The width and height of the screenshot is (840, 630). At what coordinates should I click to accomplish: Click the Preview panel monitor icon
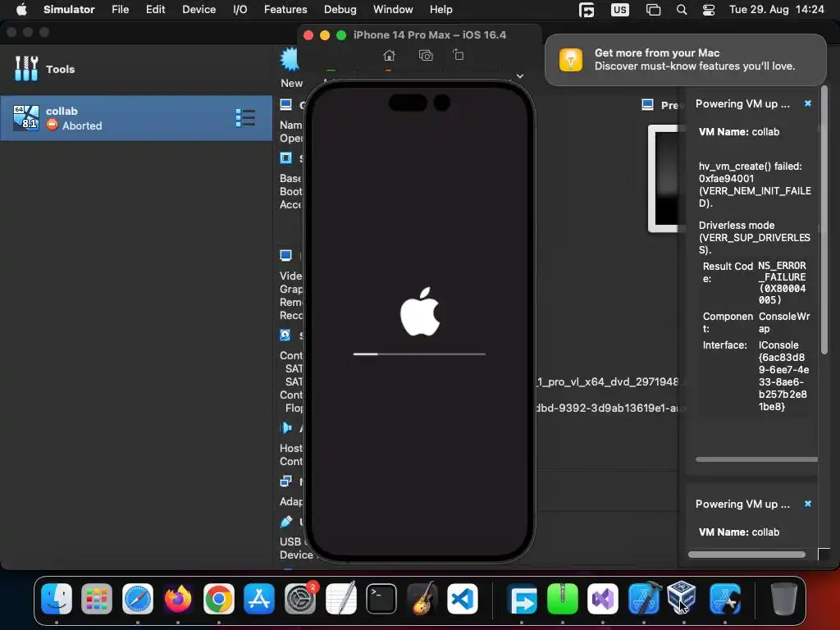point(648,104)
